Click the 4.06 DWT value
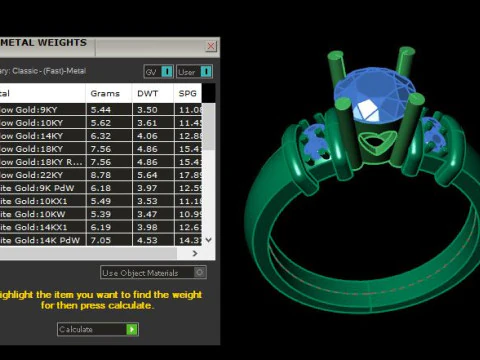The image size is (480, 360). [x=147, y=136]
